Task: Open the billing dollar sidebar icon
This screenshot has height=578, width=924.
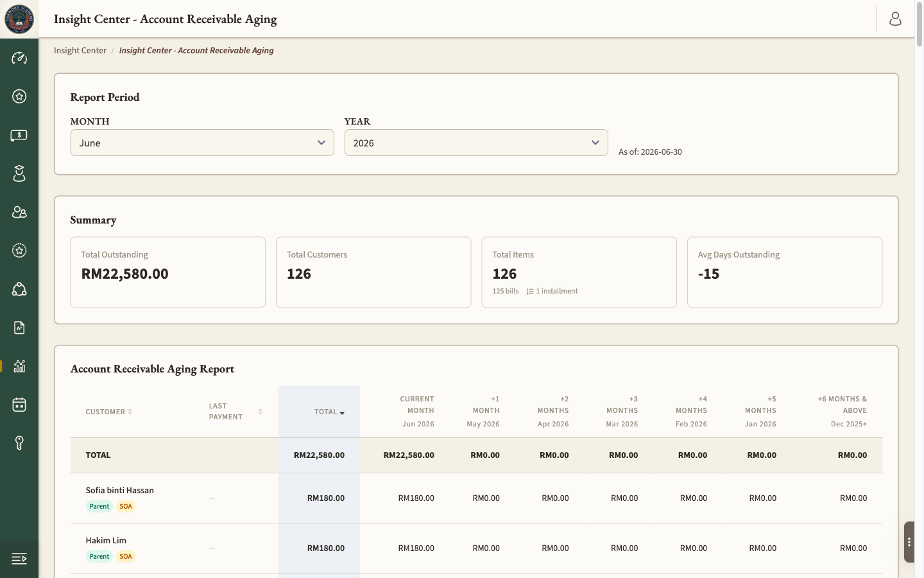Action: pyautogui.click(x=19, y=135)
